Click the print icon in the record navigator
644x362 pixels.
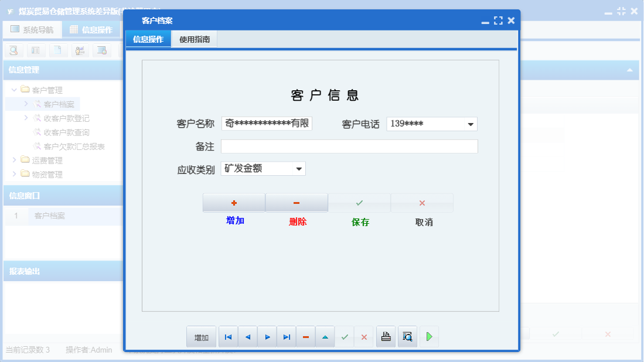[x=386, y=336]
